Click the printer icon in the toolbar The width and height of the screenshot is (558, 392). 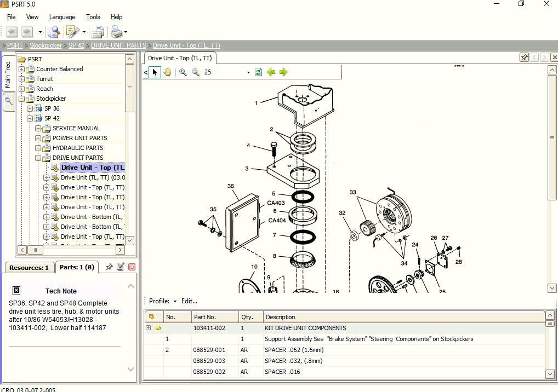click(x=116, y=32)
